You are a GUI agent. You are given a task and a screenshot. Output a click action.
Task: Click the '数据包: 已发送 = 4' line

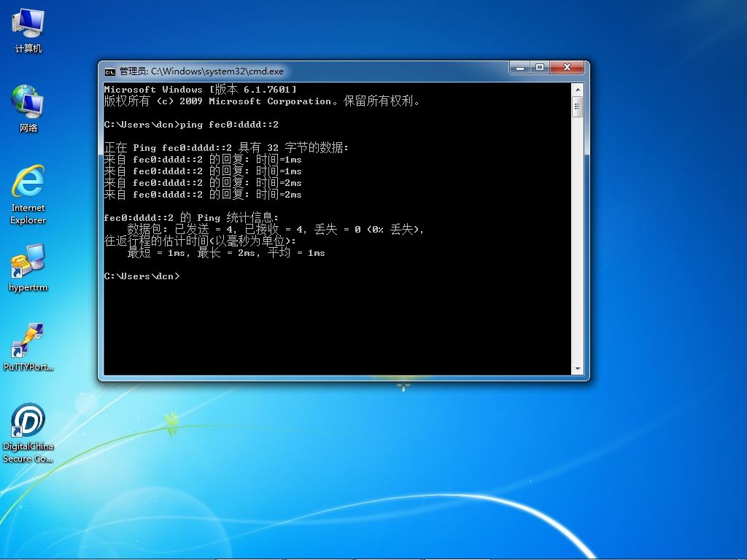275,230
